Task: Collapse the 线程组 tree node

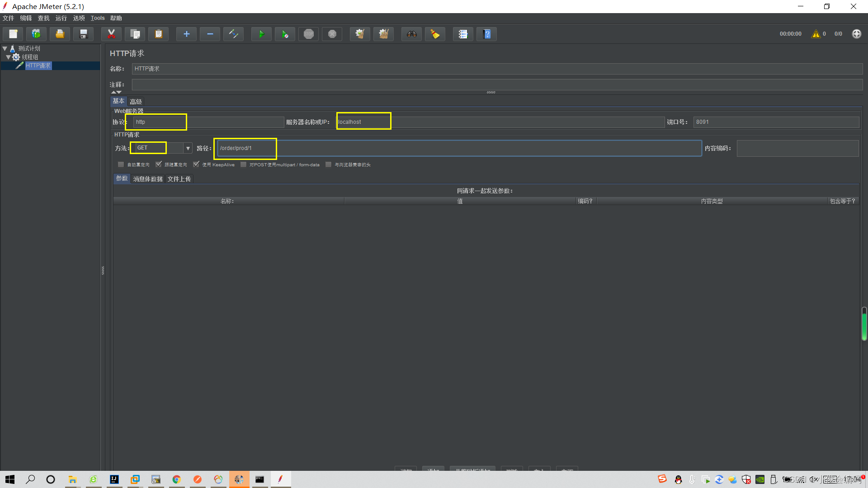Action: click(x=8, y=57)
